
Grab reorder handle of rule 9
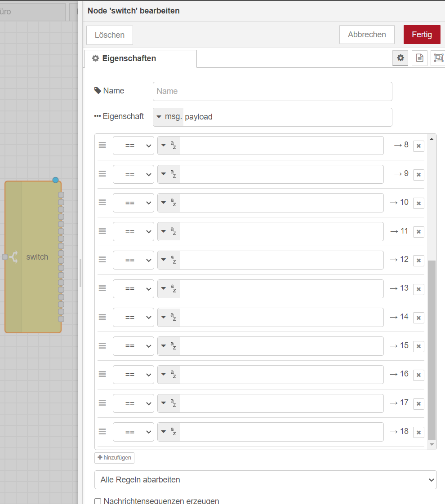point(102,173)
